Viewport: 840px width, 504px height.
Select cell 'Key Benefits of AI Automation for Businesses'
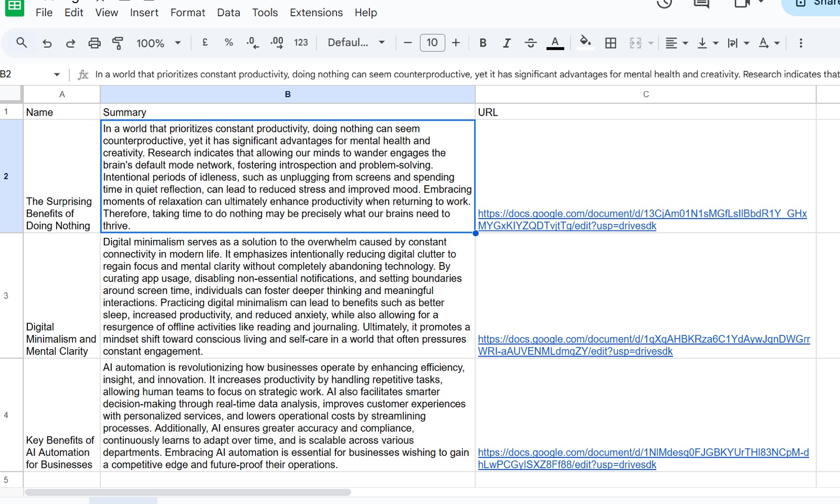[x=62, y=415]
